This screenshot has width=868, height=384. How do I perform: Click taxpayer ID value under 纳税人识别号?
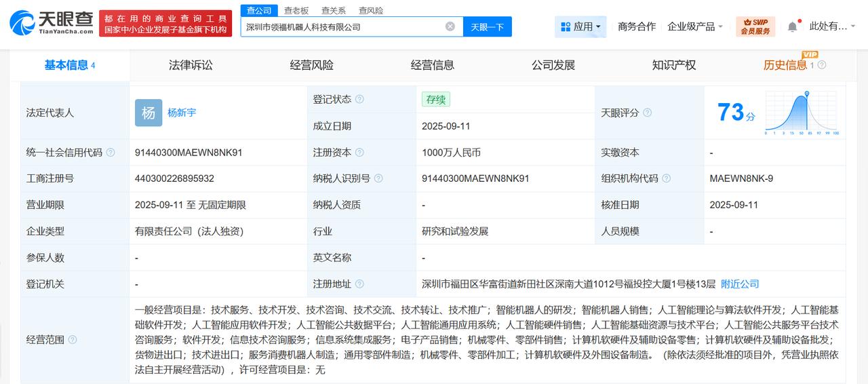[475, 178]
